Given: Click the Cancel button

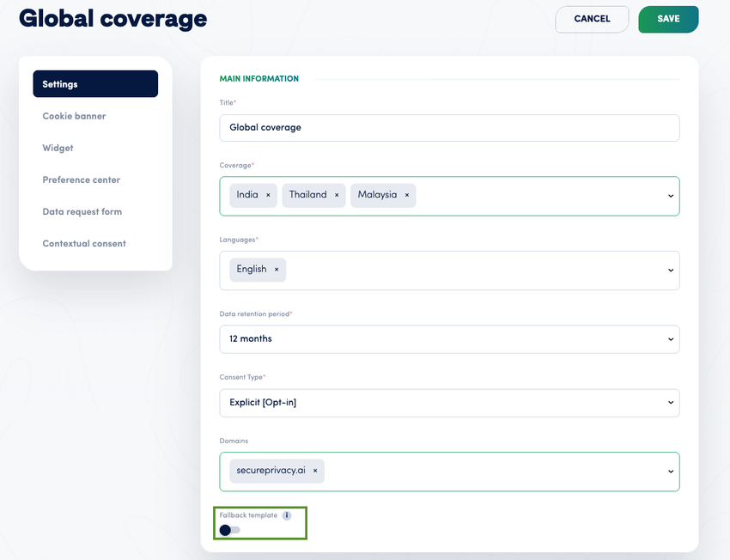Looking at the screenshot, I should (x=592, y=19).
